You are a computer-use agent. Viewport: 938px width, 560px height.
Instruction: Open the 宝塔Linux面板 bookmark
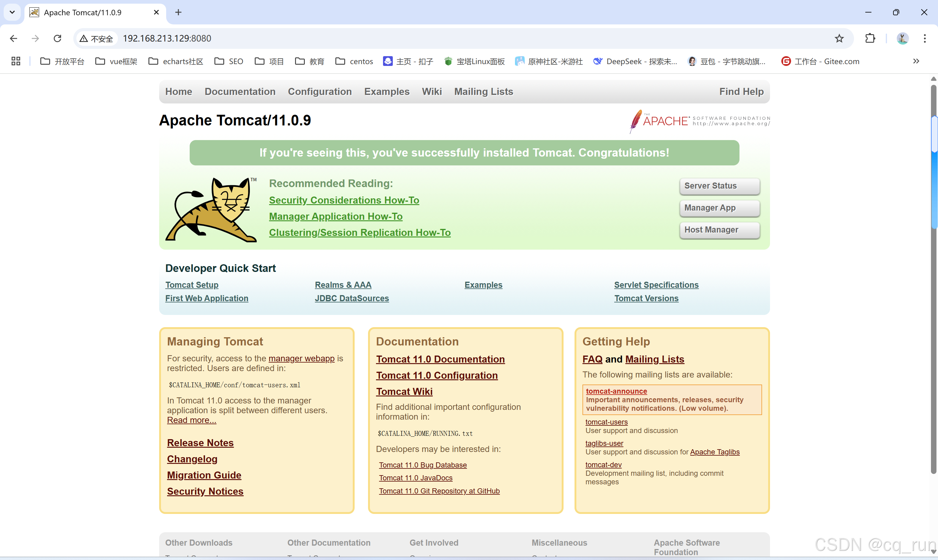[474, 61]
